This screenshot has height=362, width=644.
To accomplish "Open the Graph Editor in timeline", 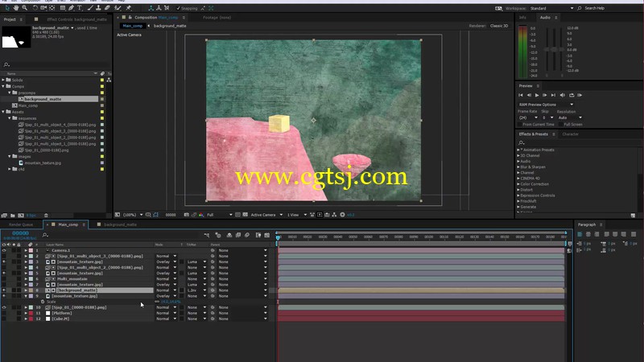I will click(x=267, y=235).
